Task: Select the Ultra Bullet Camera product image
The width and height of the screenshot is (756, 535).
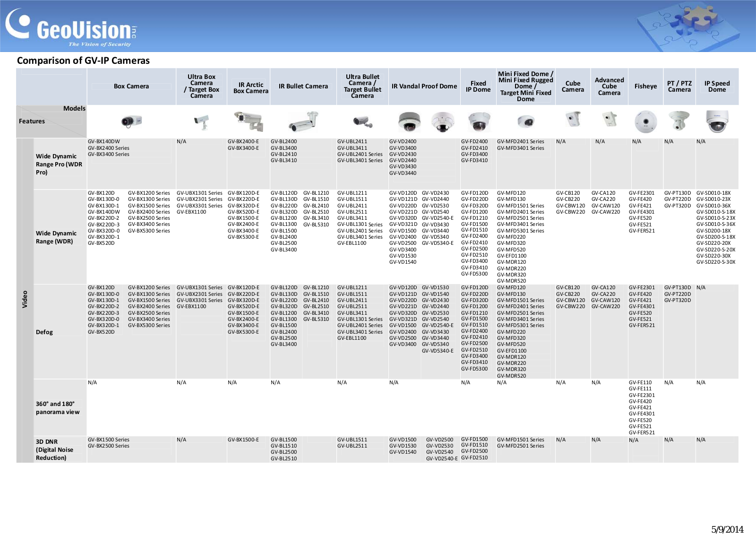Action: [x=362, y=122]
